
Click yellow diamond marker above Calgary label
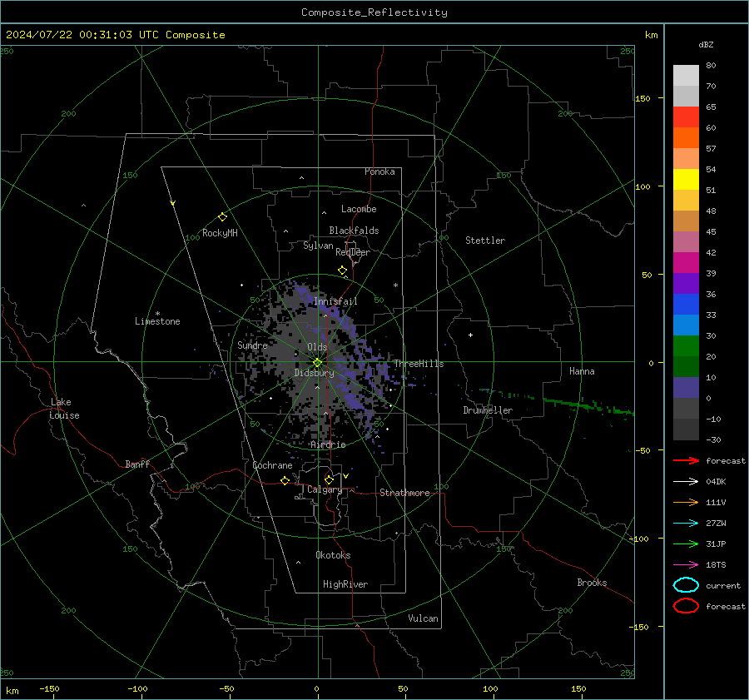pyautogui.click(x=329, y=479)
